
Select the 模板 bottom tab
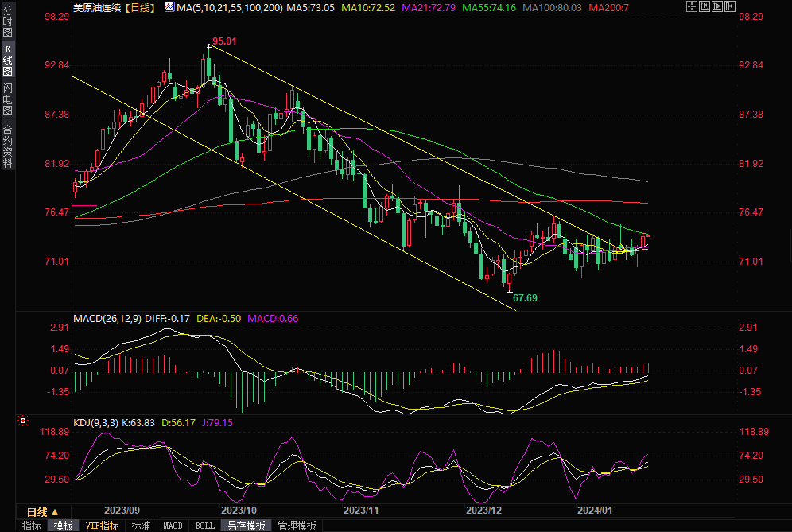click(x=64, y=526)
